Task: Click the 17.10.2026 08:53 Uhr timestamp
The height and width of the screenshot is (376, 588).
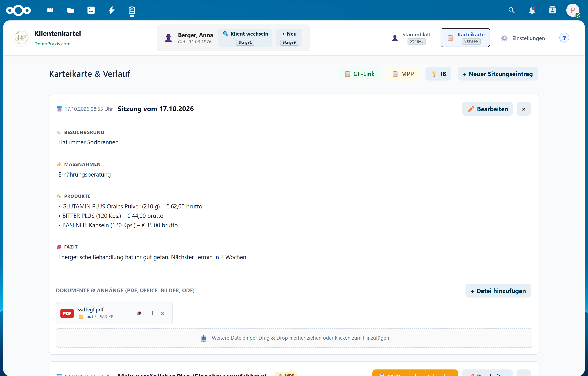Action: (89, 109)
